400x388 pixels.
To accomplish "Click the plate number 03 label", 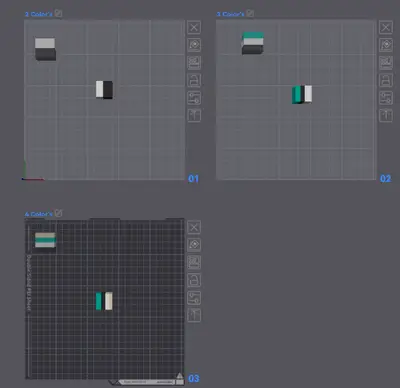I will pos(194,378).
